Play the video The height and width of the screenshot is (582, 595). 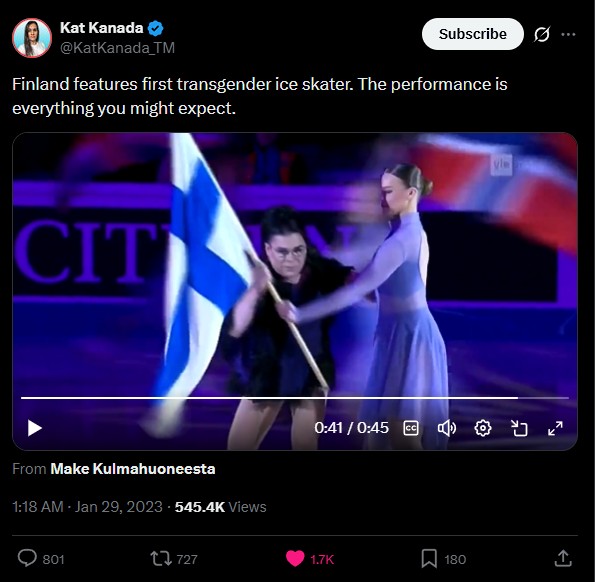[35, 428]
